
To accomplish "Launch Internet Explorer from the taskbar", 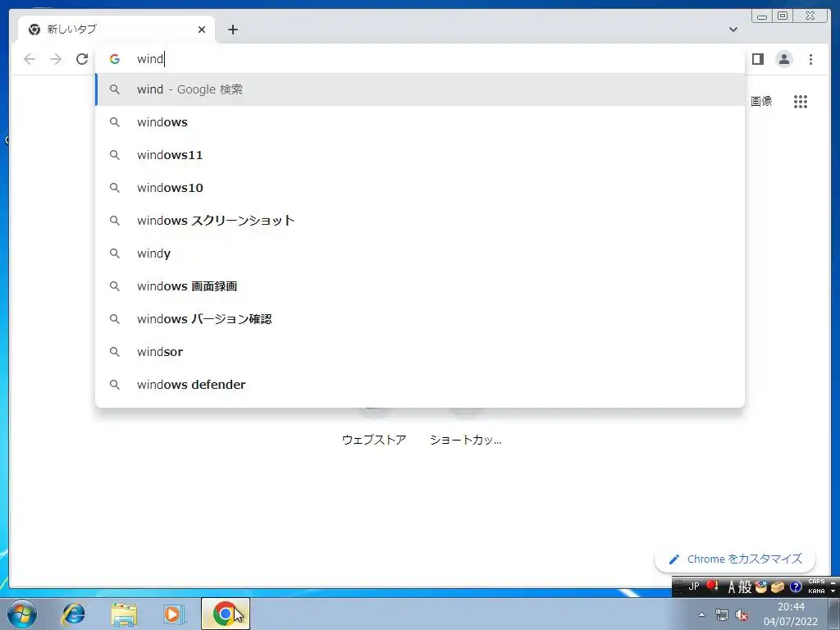I will pos(73,614).
